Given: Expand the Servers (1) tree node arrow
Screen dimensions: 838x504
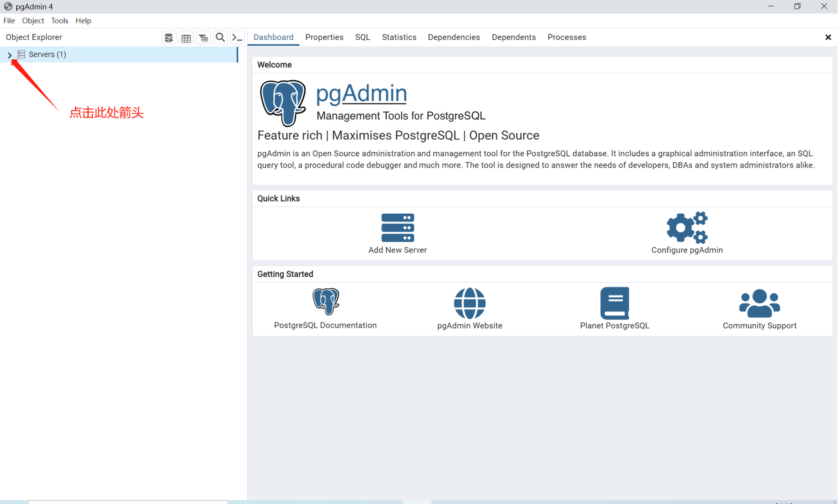Looking at the screenshot, I should coord(9,55).
